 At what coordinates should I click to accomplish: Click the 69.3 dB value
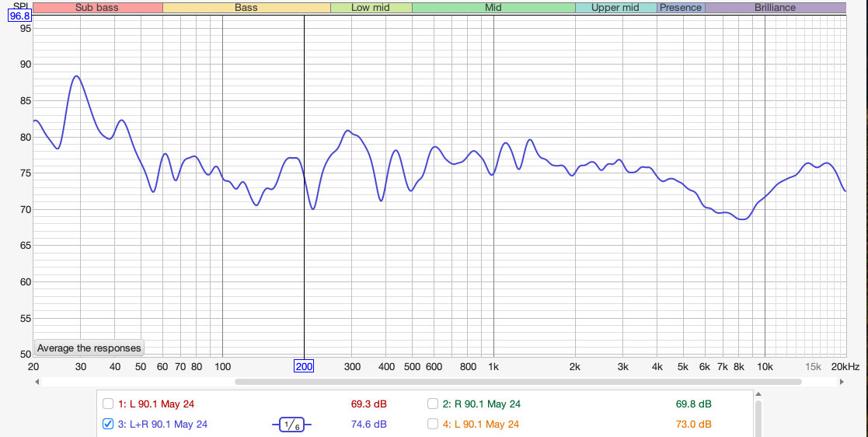coord(368,404)
